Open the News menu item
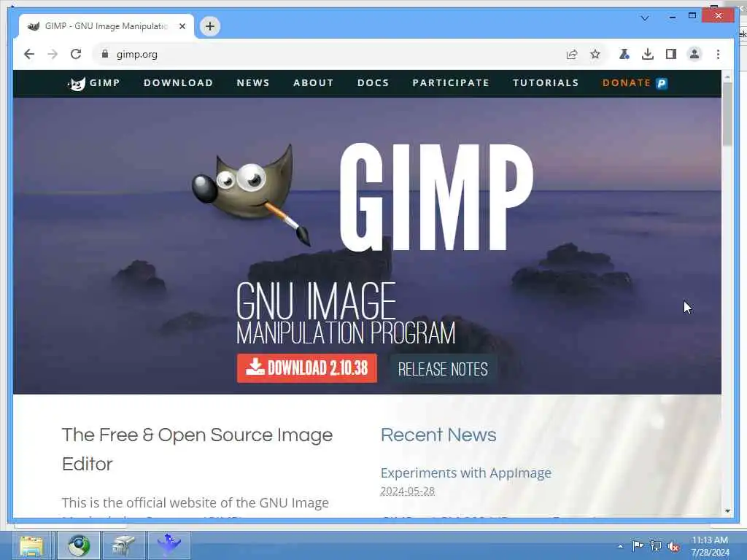The height and width of the screenshot is (560, 747). pos(253,83)
